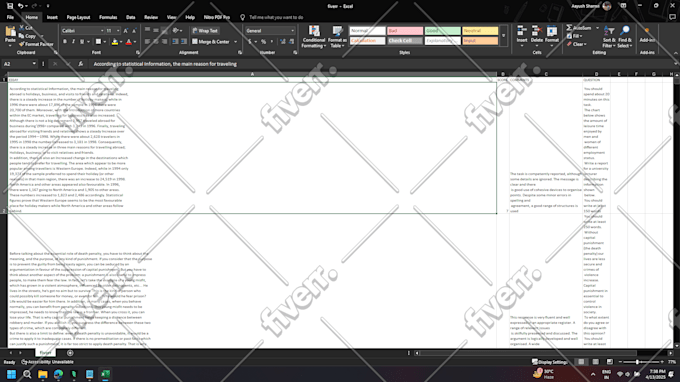Viewport: 680px width, 382px height.
Task: Click the Paste clipboard icon
Action: tap(10, 32)
